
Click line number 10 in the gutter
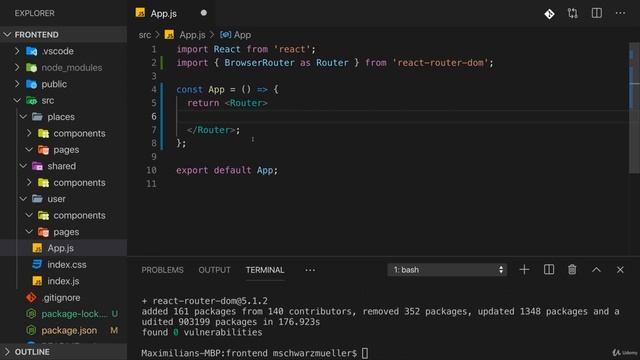[151, 170]
